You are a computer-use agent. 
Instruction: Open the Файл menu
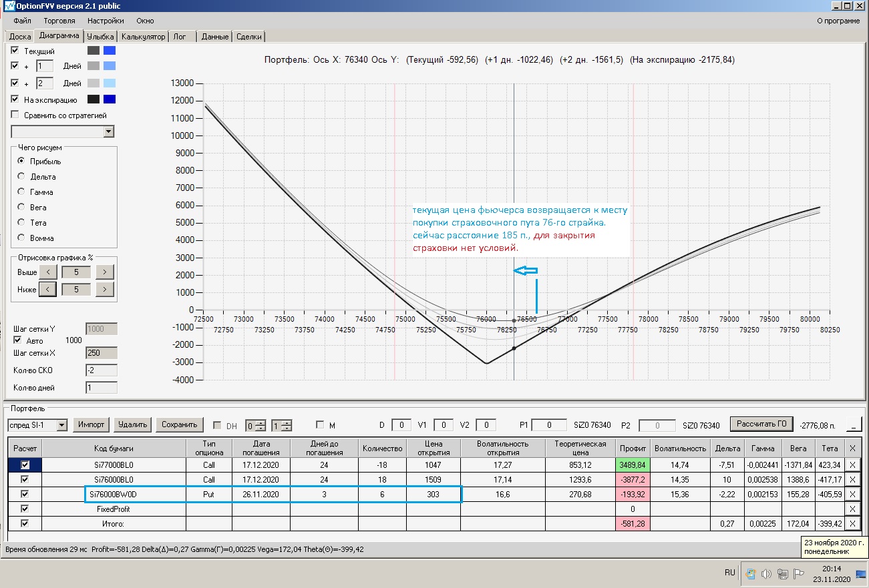click(22, 21)
